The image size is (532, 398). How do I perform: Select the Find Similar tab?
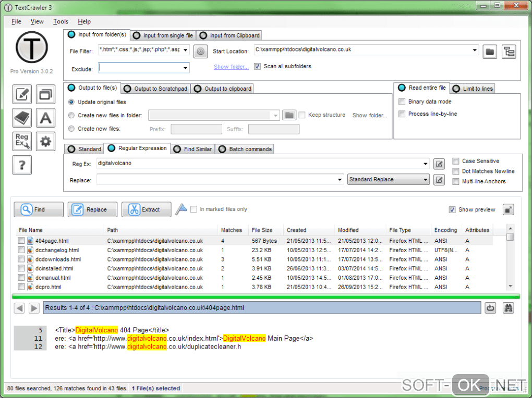192,149
